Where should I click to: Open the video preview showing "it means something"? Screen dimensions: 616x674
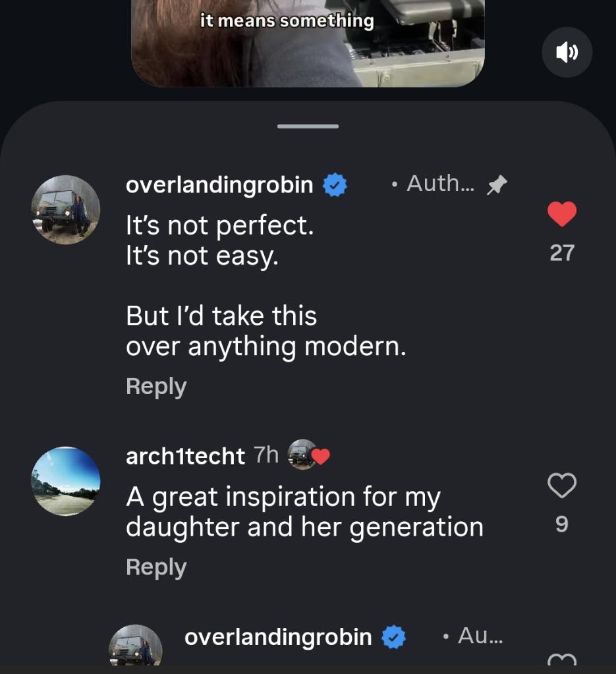coord(308,43)
